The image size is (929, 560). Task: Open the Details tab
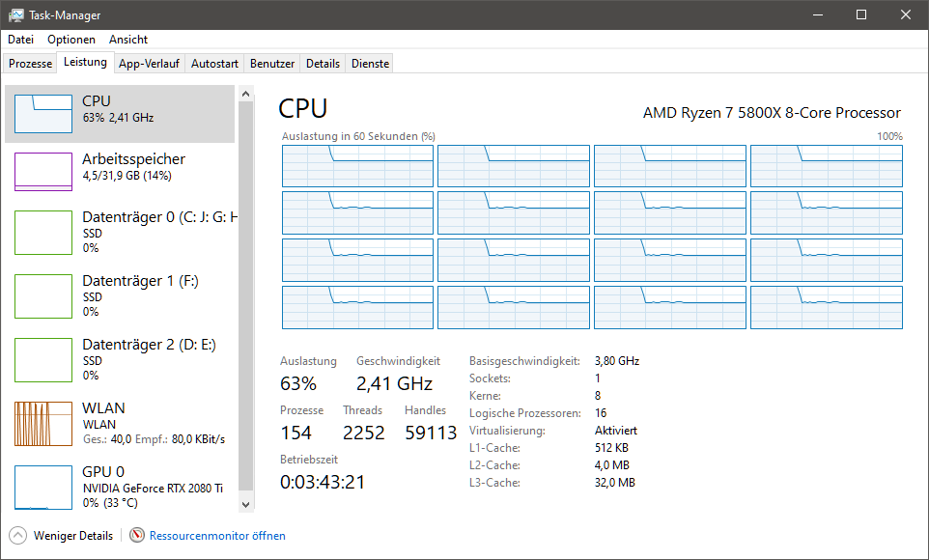323,64
